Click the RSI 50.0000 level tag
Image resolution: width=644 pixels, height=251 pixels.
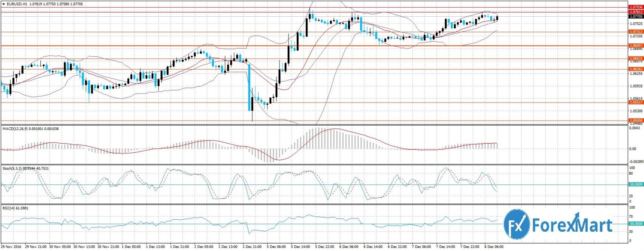click(x=635, y=224)
